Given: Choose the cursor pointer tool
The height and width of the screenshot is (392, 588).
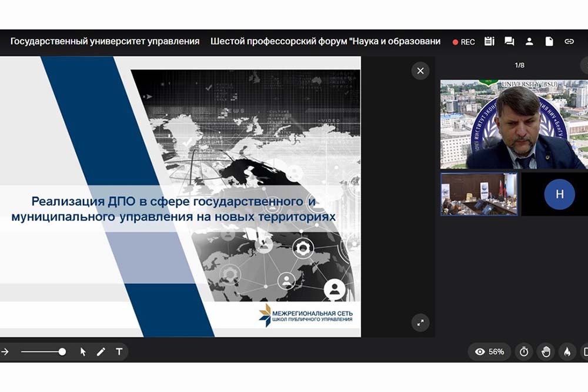Looking at the screenshot, I should [83, 351].
